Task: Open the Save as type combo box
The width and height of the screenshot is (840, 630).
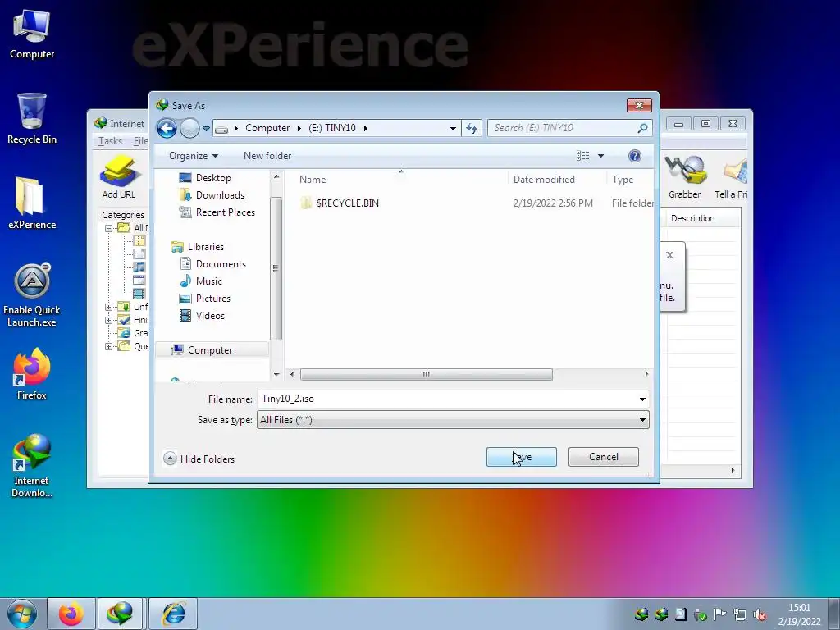Action: 453,420
